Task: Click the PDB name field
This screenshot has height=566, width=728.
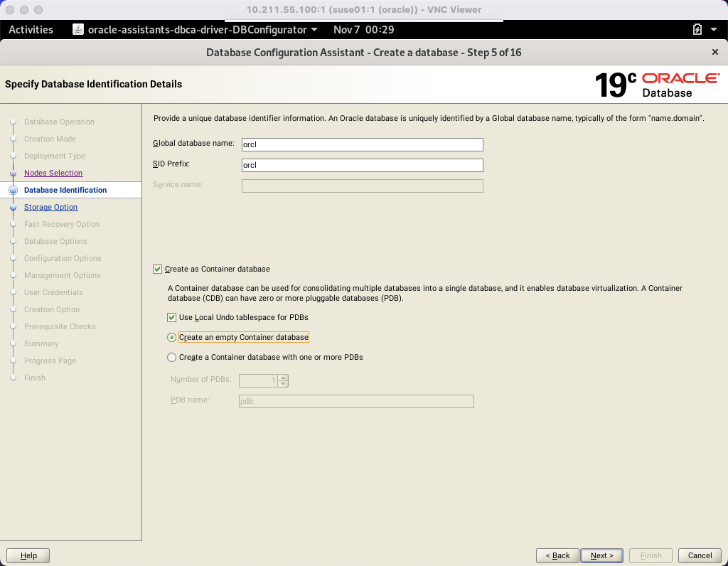Action: [356, 401]
